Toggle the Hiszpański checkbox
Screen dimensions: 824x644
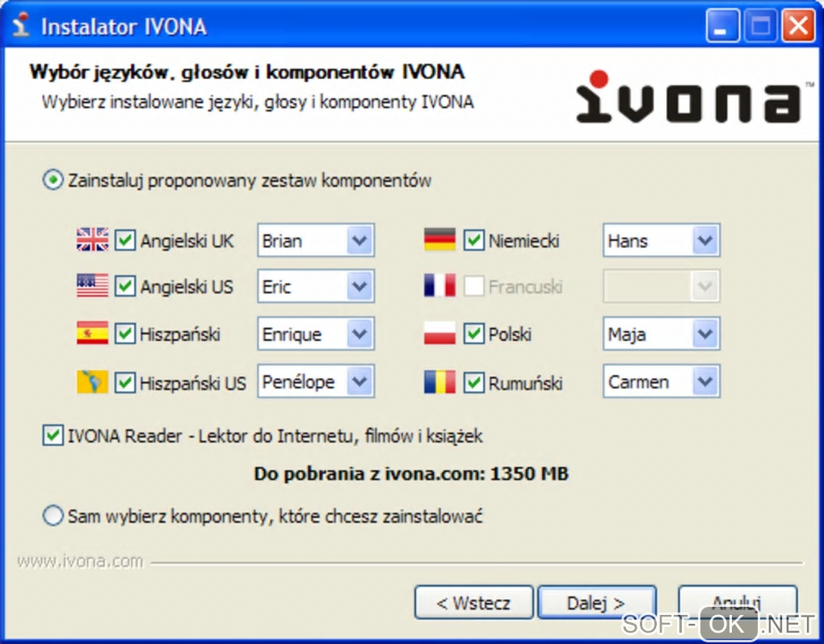coord(125,334)
